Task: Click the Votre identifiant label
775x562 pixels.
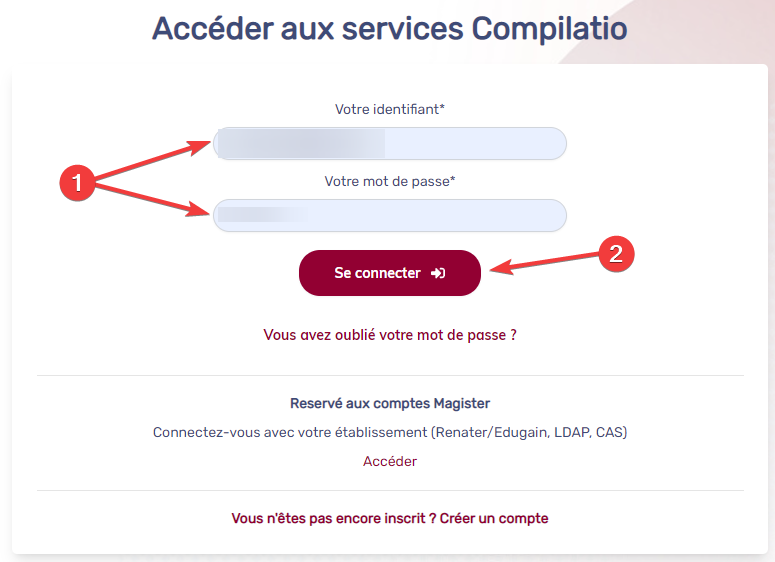Action: click(389, 109)
